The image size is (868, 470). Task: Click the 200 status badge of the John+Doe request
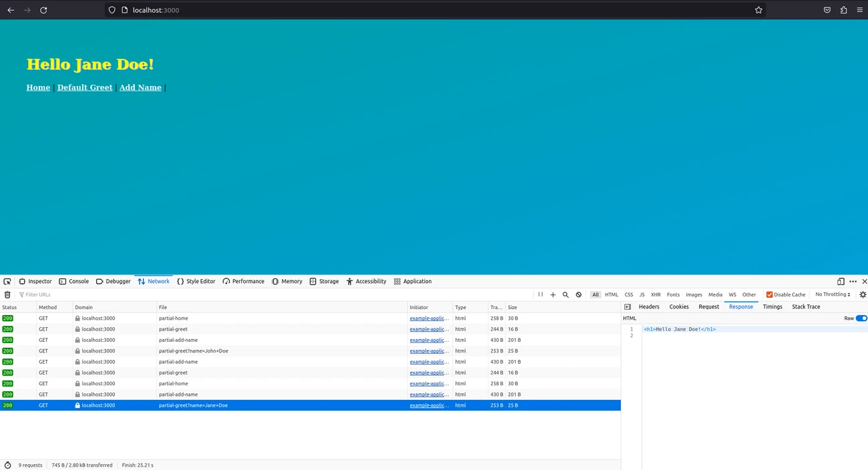[7, 351]
